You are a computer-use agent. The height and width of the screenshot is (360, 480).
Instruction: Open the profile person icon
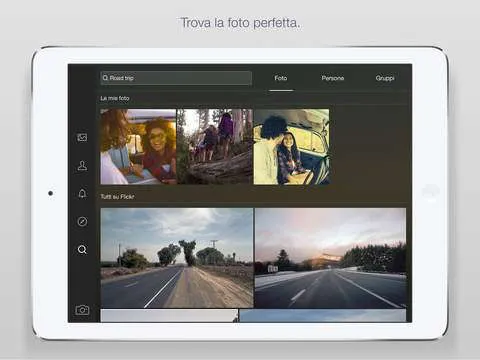82,165
